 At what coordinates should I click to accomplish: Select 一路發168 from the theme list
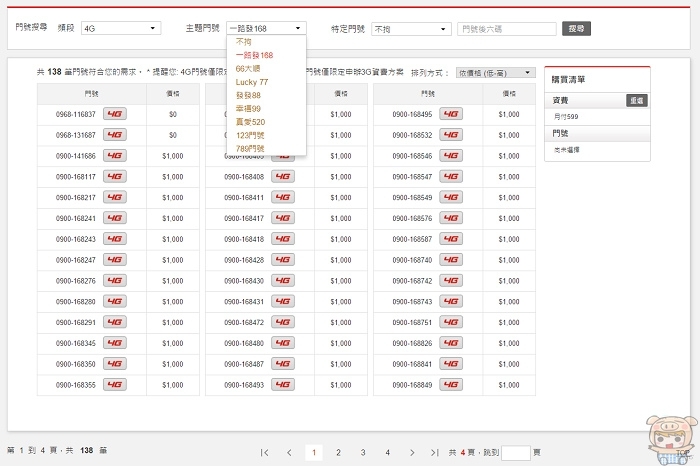click(x=254, y=55)
